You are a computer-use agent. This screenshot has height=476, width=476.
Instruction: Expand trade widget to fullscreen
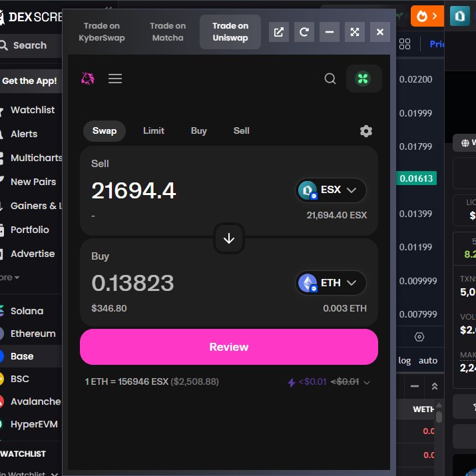click(x=355, y=32)
